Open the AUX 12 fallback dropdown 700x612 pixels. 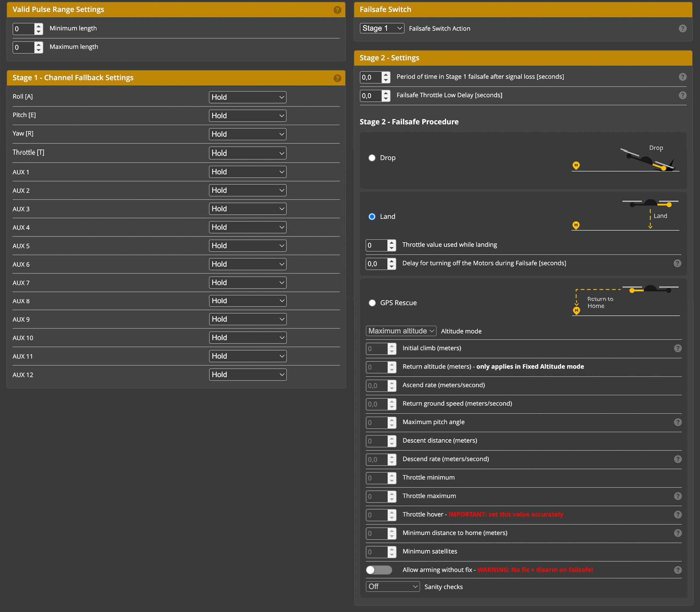pos(247,375)
